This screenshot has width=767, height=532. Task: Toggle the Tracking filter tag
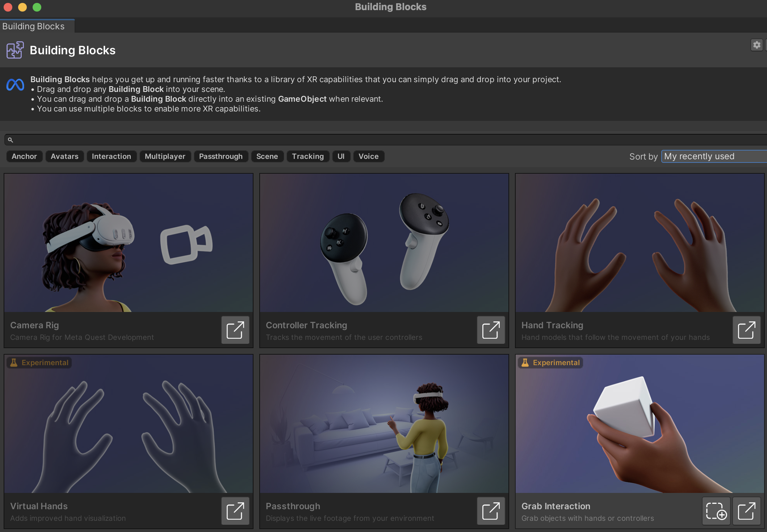click(x=307, y=156)
